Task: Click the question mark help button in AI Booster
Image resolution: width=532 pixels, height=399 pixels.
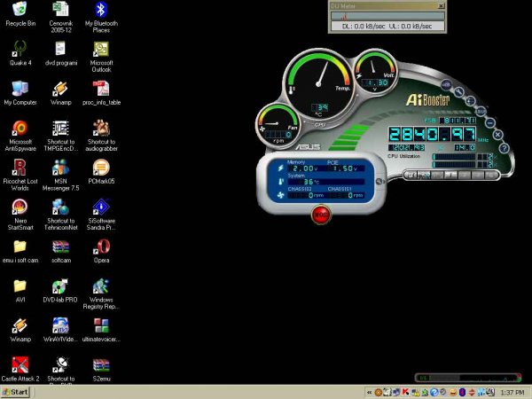Action: tap(505, 148)
